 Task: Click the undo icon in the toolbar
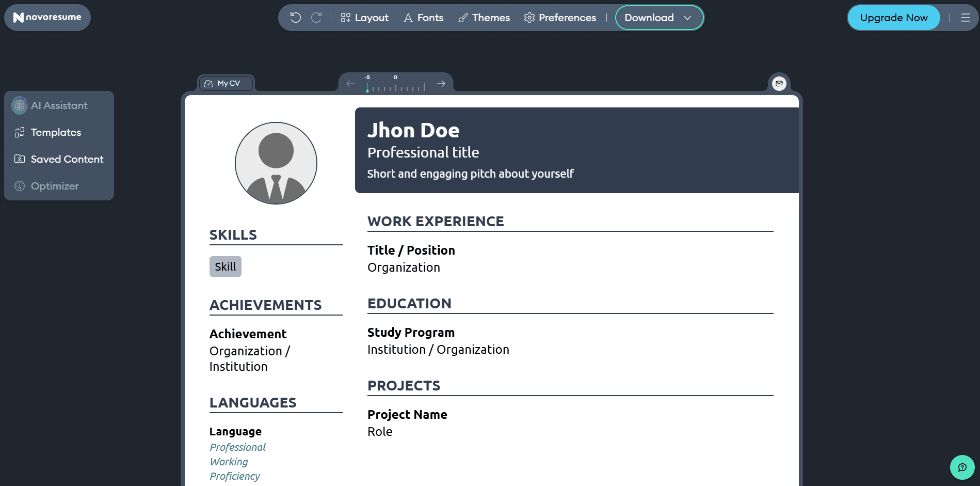pos(295,17)
